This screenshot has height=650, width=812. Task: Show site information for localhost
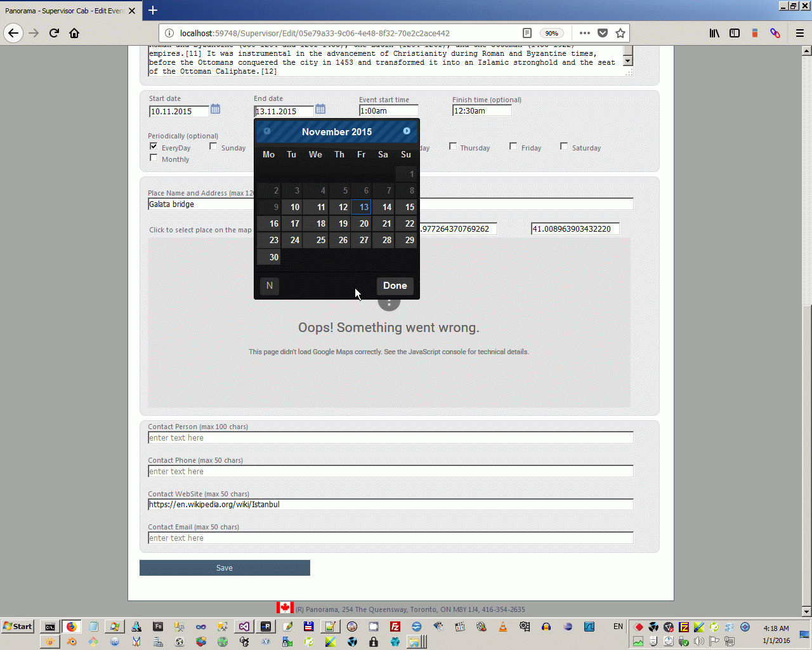pyautogui.click(x=169, y=33)
